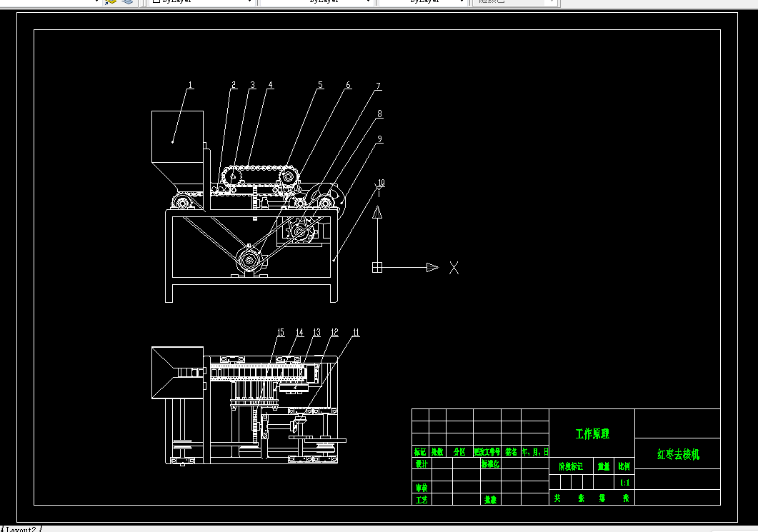The image size is (758, 532).
Task: Open the color control ByLayer dropdown with swatch square
Action: point(201,1)
